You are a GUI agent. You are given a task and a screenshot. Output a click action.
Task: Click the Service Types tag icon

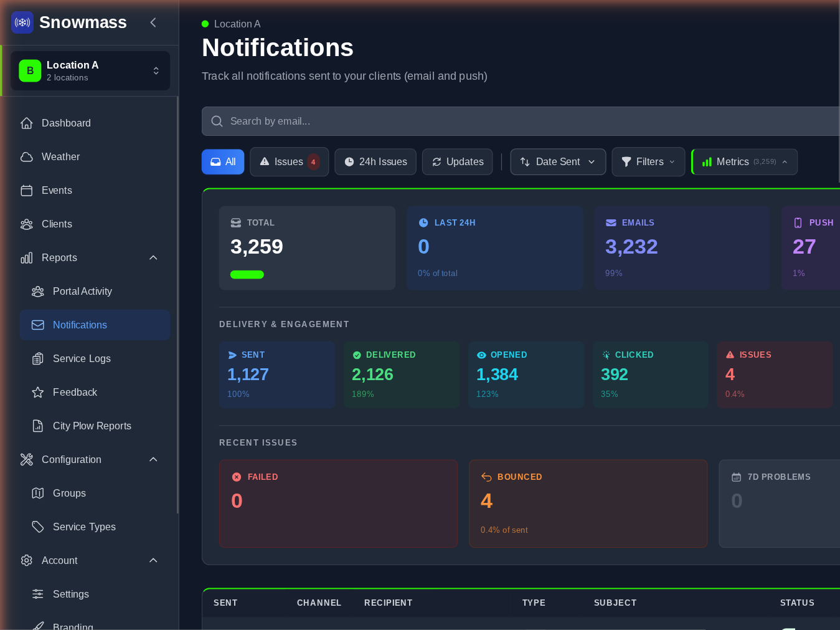coord(38,527)
